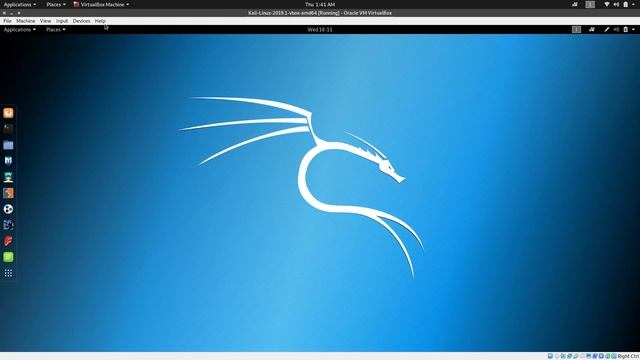Launch the blue BeEF icon in dock

point(8,225)
